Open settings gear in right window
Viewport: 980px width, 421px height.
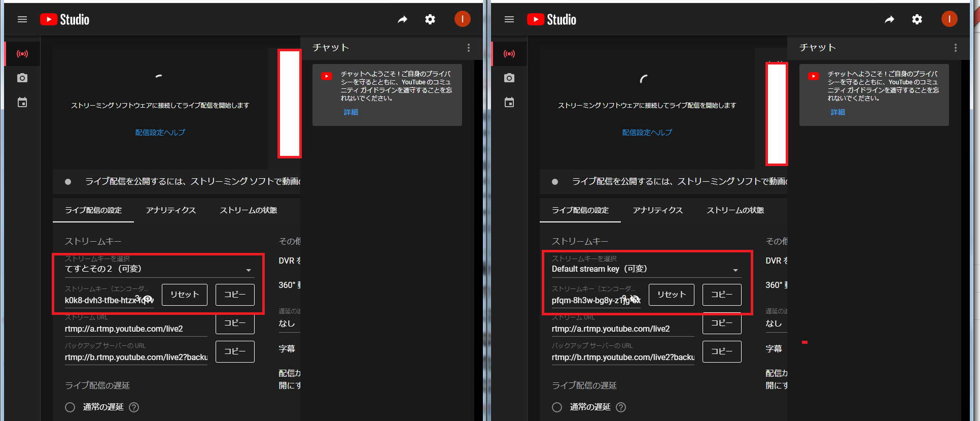pos(917,19)
